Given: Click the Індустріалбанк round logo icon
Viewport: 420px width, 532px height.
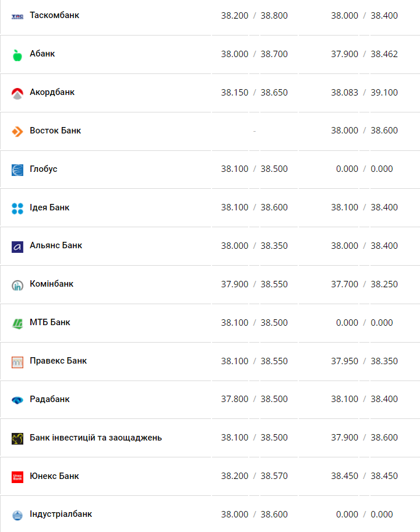Looking at the screenshot, I should [17, 515].
